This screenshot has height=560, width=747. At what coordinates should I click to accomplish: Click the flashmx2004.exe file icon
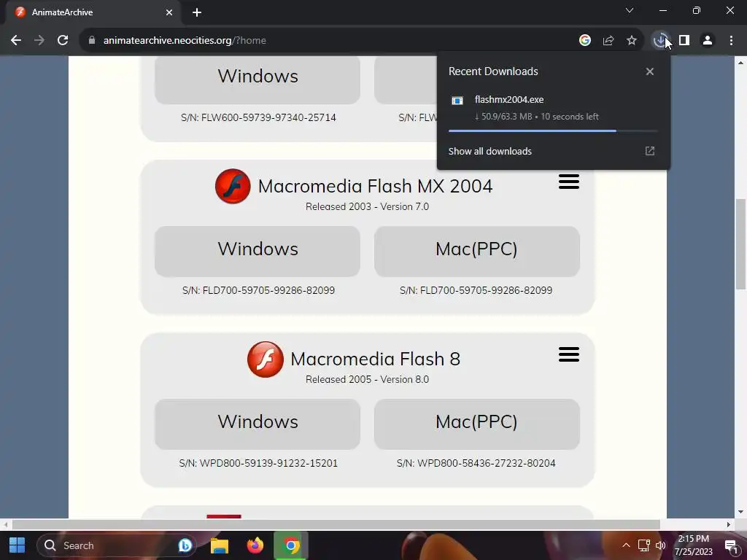457,100
